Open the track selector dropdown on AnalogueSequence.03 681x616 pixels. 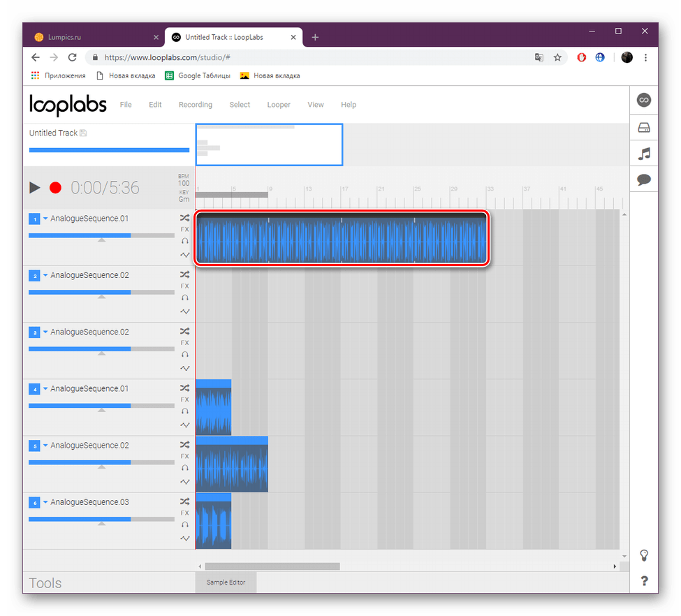pos(45,501)
